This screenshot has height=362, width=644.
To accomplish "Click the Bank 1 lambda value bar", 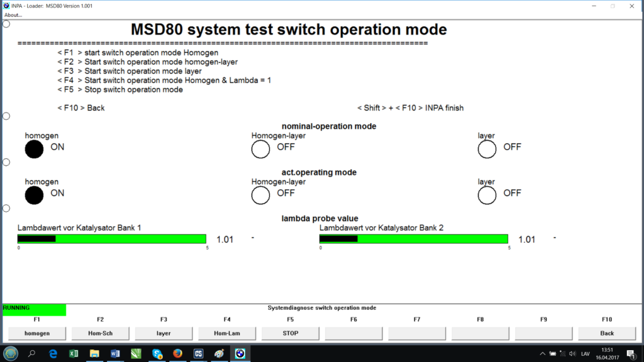I will click(112, 239).
